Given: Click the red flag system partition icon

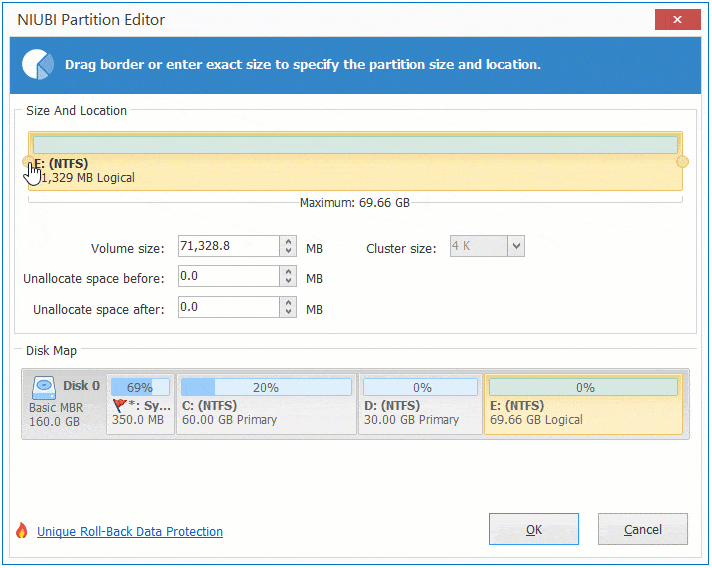Looking at the screenshot, I should 120,406.
